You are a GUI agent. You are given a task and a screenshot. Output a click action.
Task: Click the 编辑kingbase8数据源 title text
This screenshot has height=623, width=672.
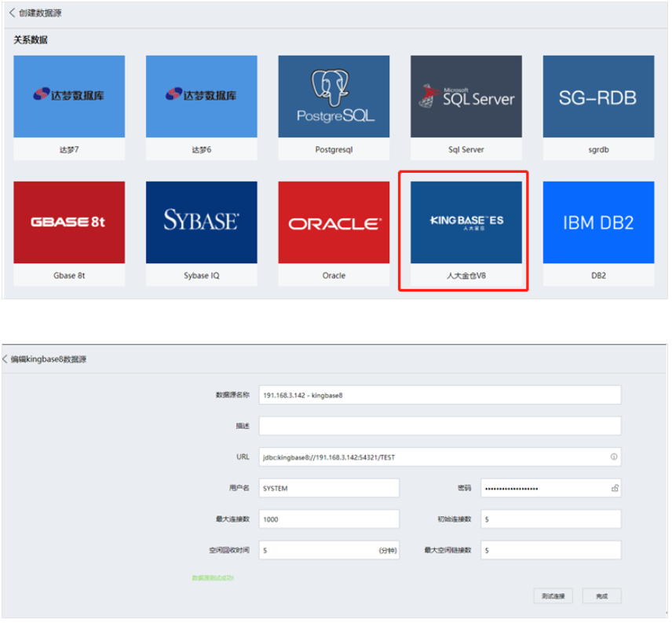49,359
